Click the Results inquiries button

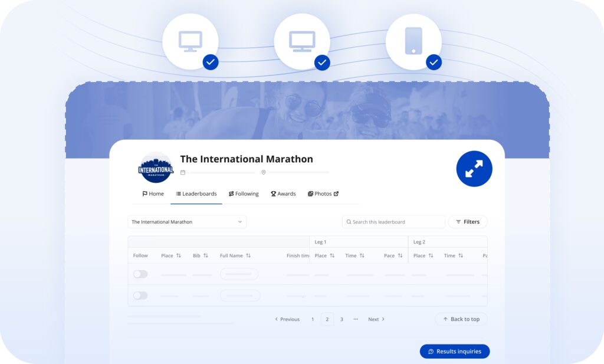pos(455,351)
